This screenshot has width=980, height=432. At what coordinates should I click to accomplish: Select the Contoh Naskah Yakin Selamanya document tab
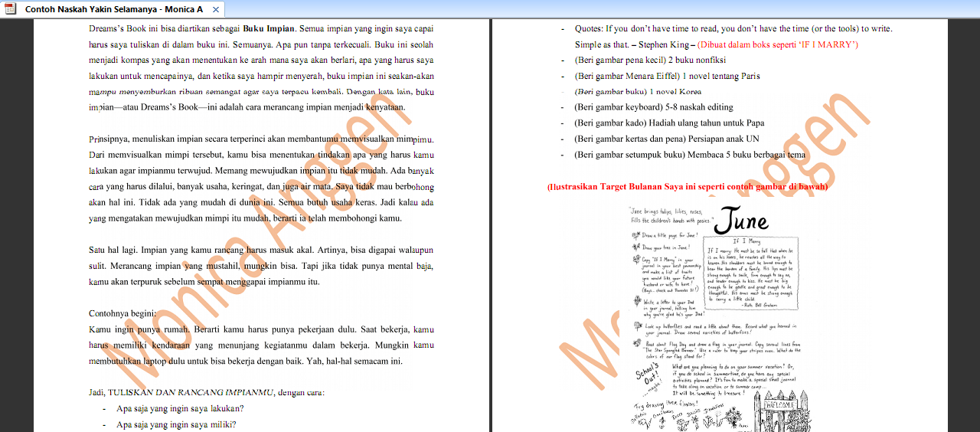tap(113, 9)
